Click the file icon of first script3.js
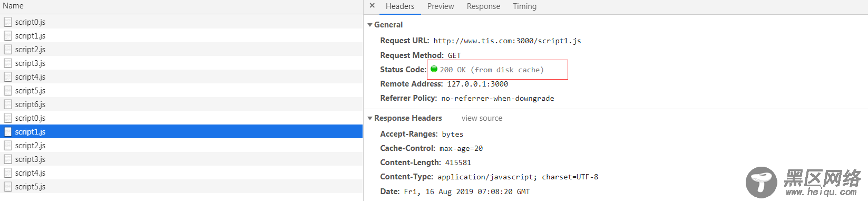 [x=8, y=63]
